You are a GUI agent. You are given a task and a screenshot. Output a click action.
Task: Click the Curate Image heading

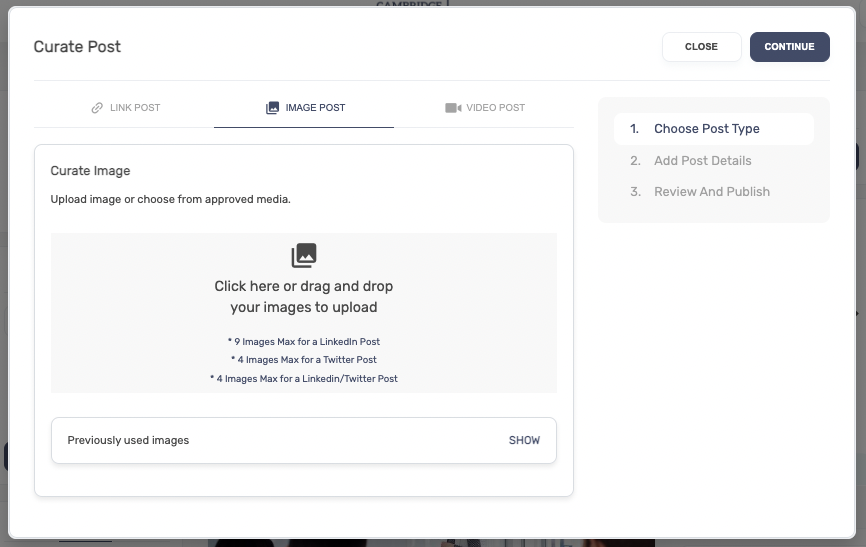[90, 171]
